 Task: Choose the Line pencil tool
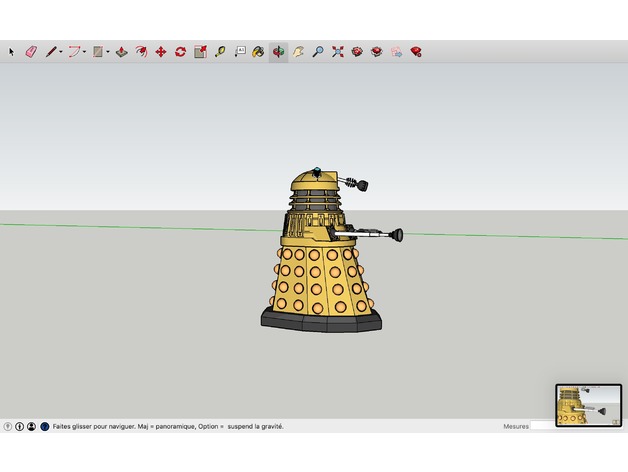pos(50,51)
